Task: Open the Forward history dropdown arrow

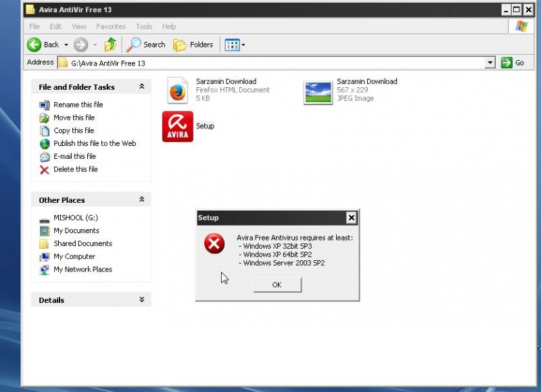Action: coord(95,45)
